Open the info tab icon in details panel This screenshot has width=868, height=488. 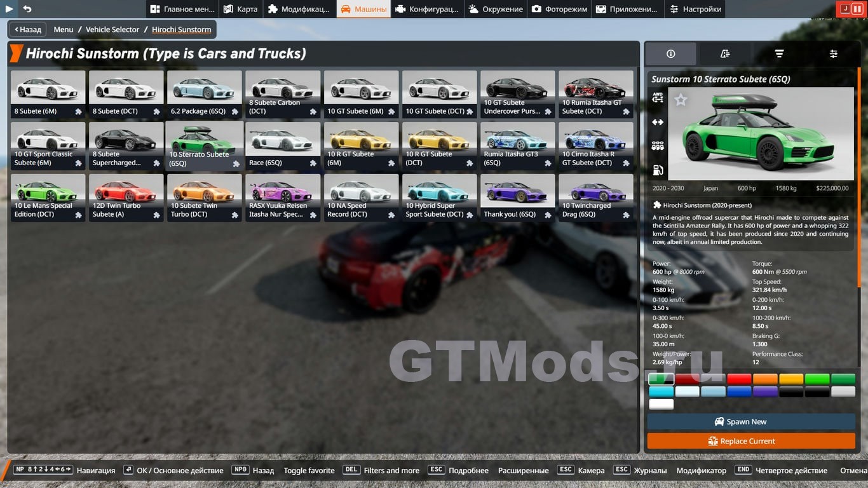pyautogui.click(x=670, y=54)
